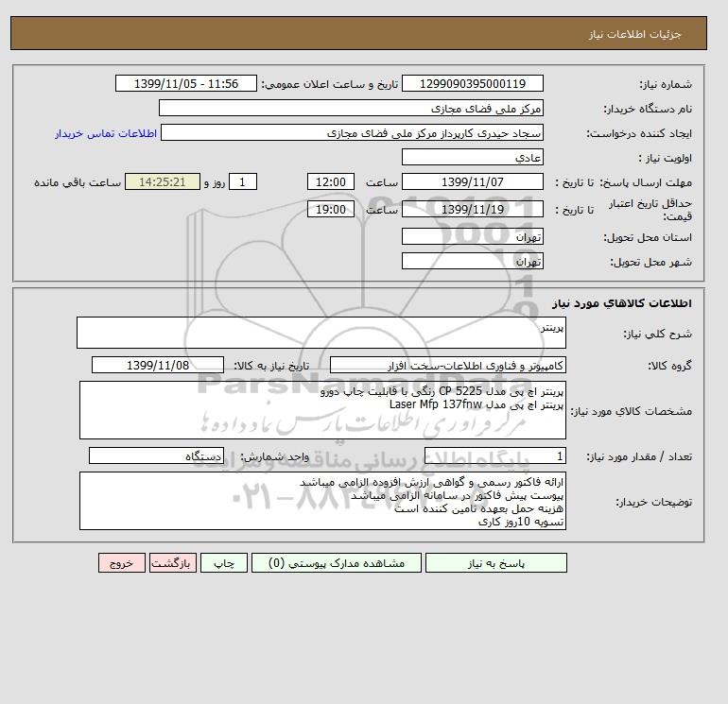Click the label گروه کالا
The height and width of the screenshot is (704, 728).
tap(669, 366)
